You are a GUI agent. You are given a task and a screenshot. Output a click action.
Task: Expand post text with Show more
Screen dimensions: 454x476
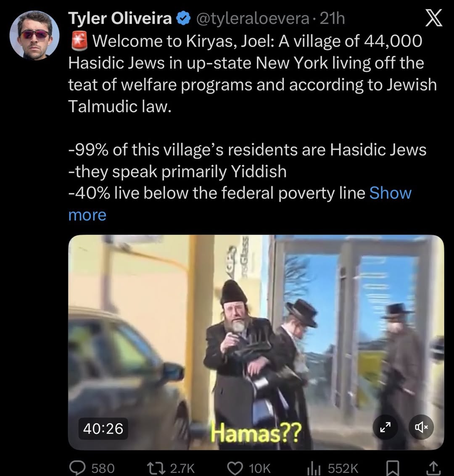240,204
